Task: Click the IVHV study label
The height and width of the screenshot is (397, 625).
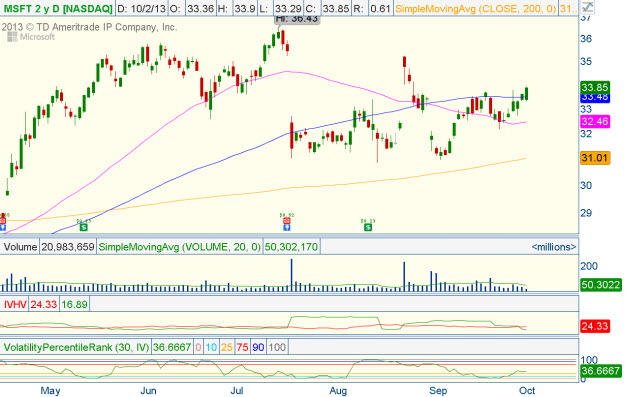Action: (x=15, y=305)
